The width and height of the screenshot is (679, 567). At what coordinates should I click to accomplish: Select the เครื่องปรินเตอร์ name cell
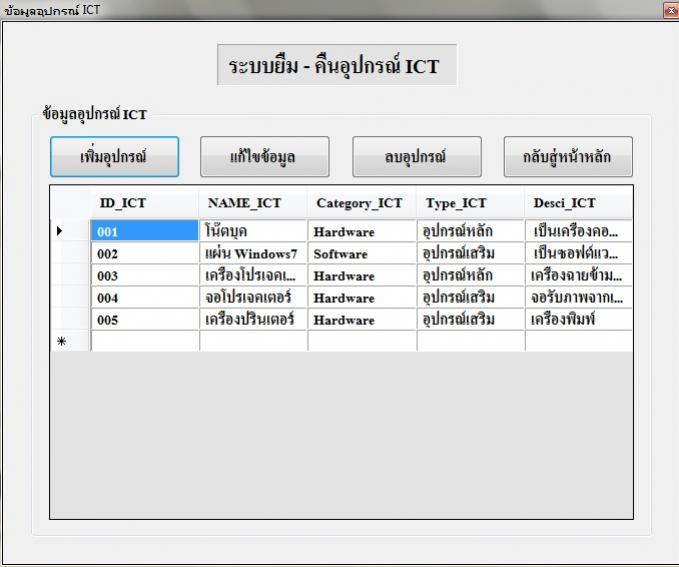coord(253,319)
